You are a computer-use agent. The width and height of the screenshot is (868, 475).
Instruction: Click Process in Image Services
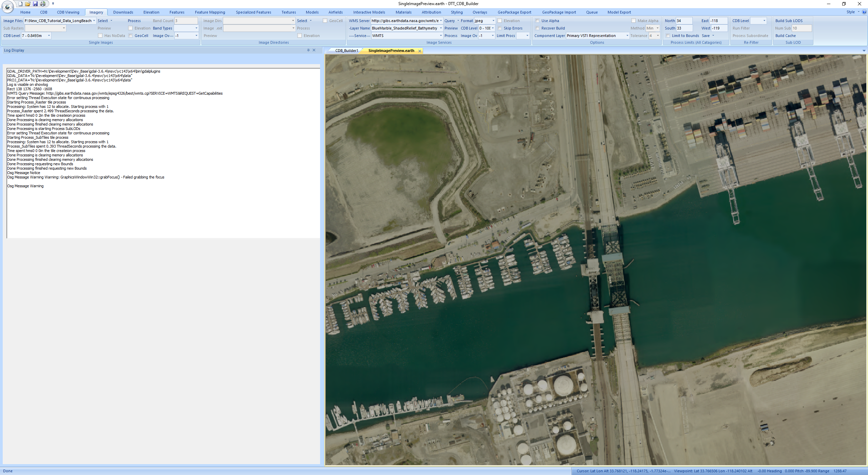(x=451, y=36)
